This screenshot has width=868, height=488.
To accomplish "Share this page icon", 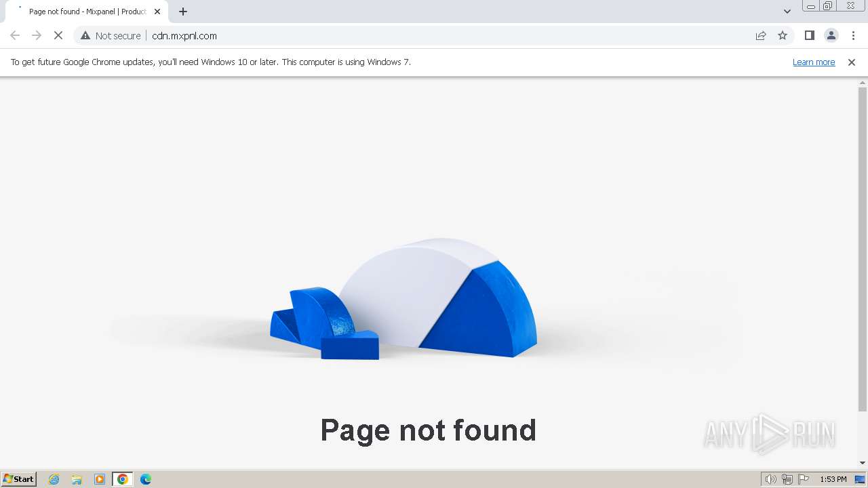I will pos(761,35).
